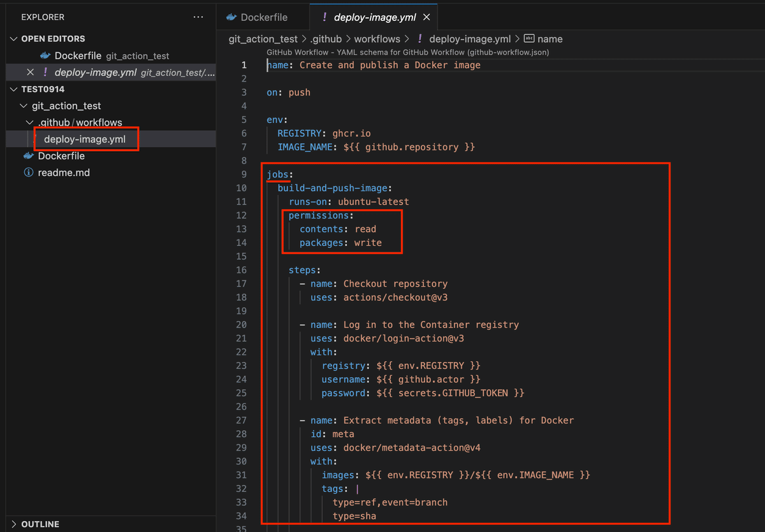Screen dimensions: 765x532
Task: Click line number 17 in the editor gutter
Action: pyautogui.click(x=241, y=284)
